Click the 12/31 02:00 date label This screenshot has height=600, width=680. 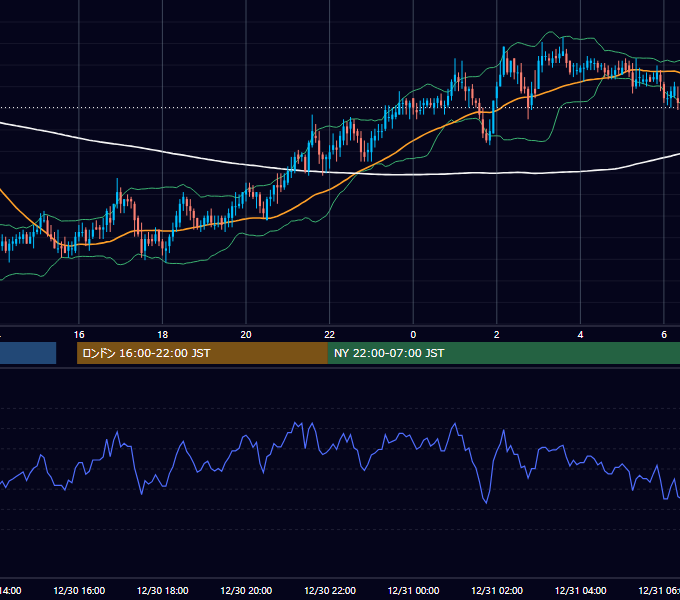497,590
